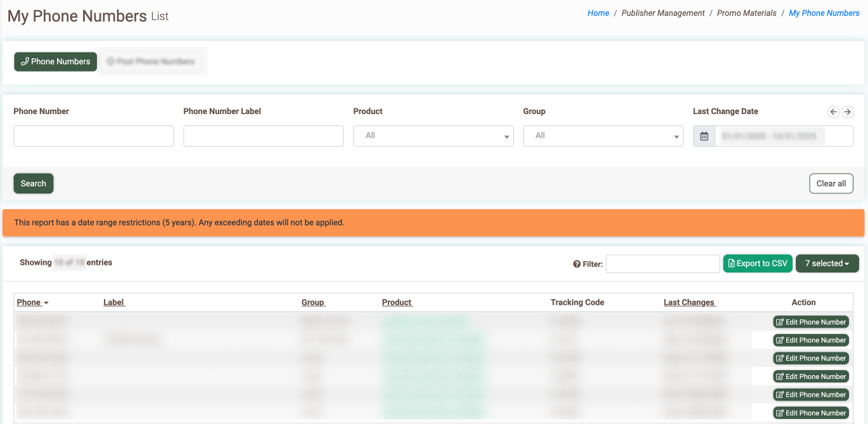Screen dimensions: 868x424
Task: Export the list to CSV
Action: pyautogui.click(x=757, y=264)
